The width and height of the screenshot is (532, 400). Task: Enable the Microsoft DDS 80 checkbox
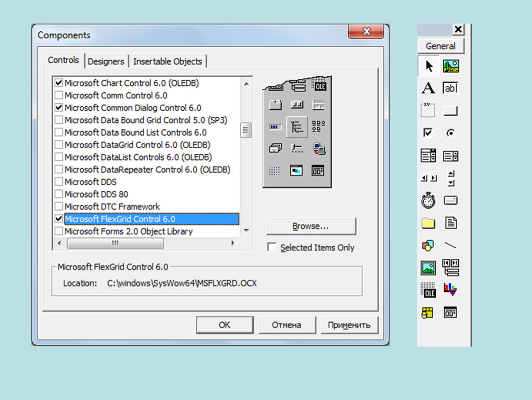(59, 194)
